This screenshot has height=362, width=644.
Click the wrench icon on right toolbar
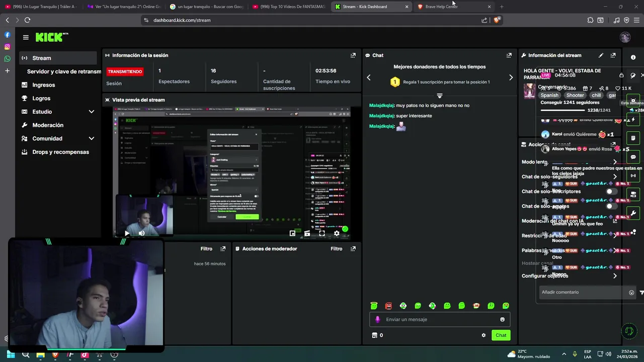(633, 213)
